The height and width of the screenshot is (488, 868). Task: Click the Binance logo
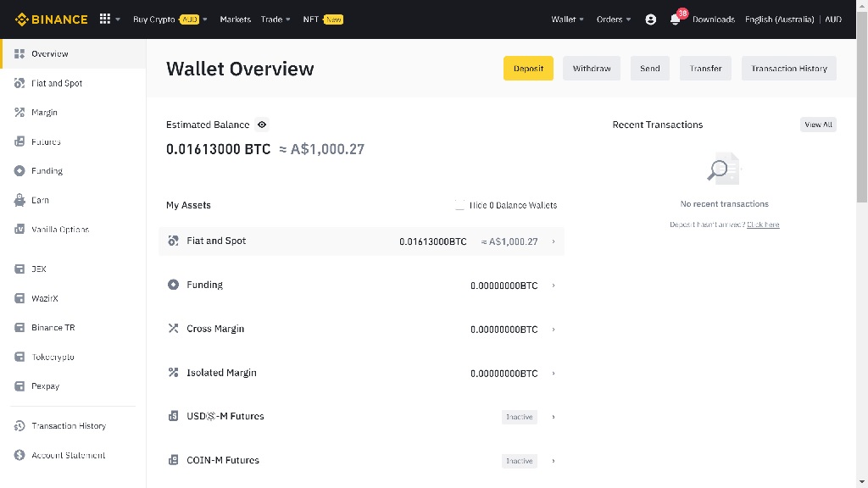click(51, 19)
